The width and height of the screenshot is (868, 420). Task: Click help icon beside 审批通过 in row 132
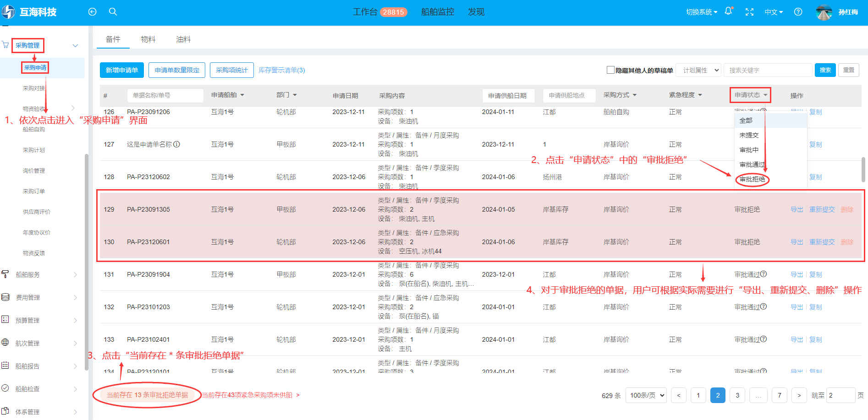coord(764,306)
